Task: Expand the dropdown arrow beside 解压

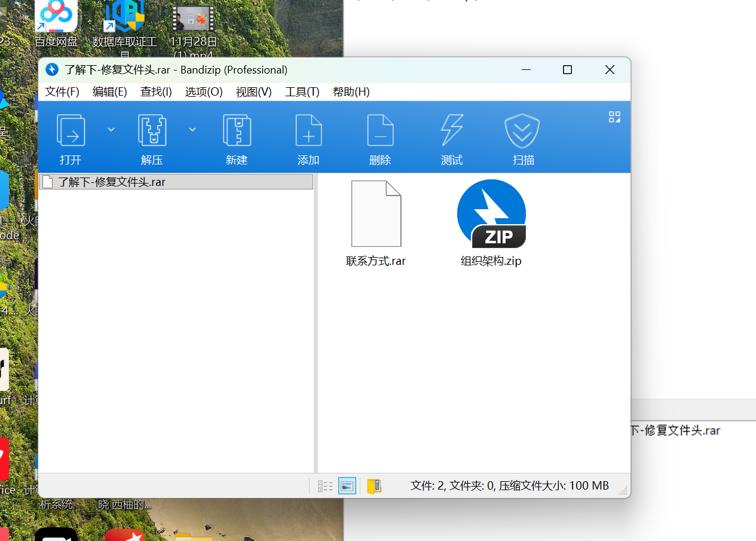Action: point(192,129)
